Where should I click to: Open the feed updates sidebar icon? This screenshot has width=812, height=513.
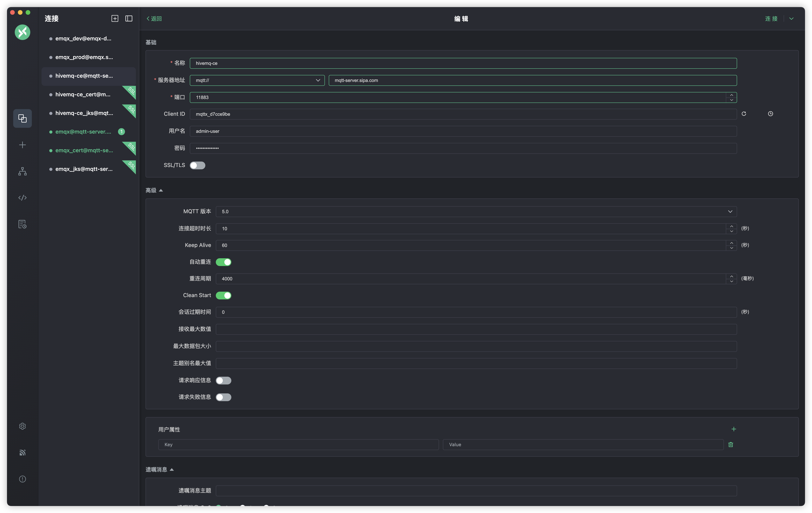(22, 453)
